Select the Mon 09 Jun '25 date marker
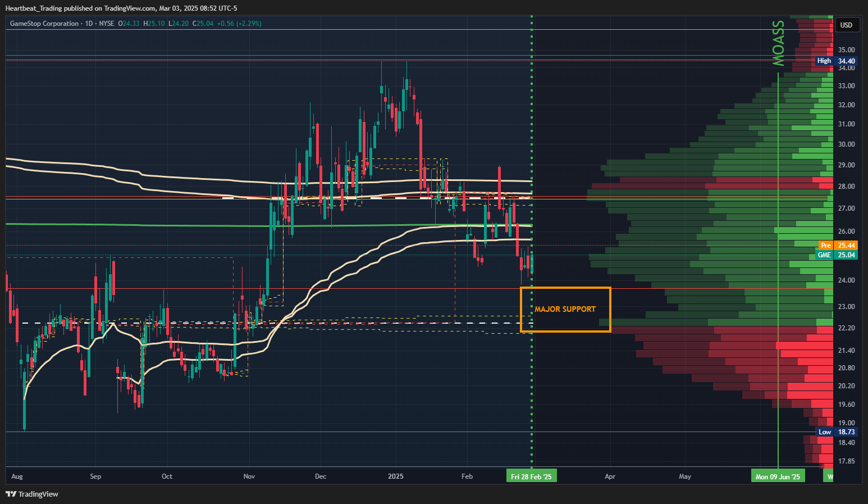 click(x=778, y=476)
